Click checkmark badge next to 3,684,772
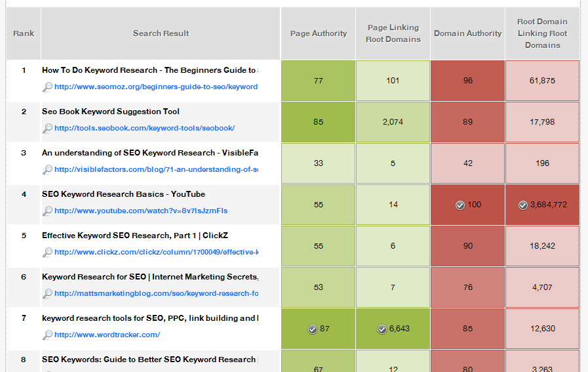 [x=522, y=205]
